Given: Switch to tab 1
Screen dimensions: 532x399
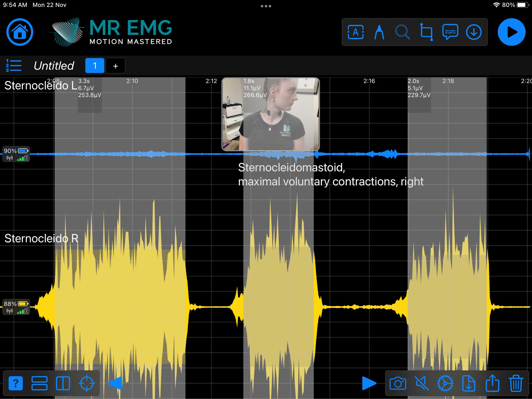Looking at the screenshot, I should coord(95,66).
